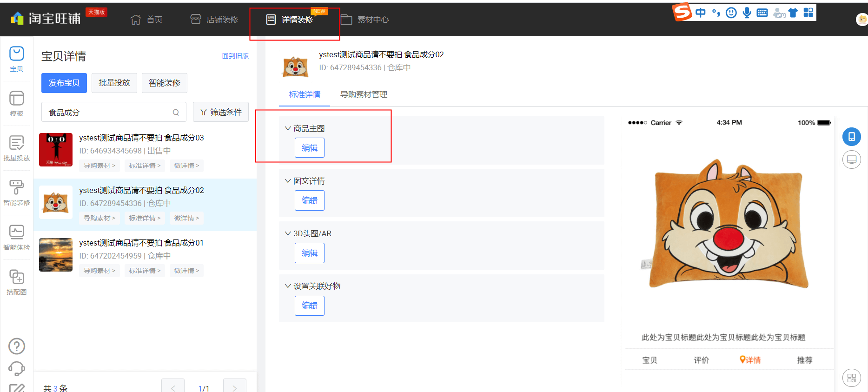Click the input method microphone icon
The width and height of the screenshot is (868, 392).
coord(747,13)
